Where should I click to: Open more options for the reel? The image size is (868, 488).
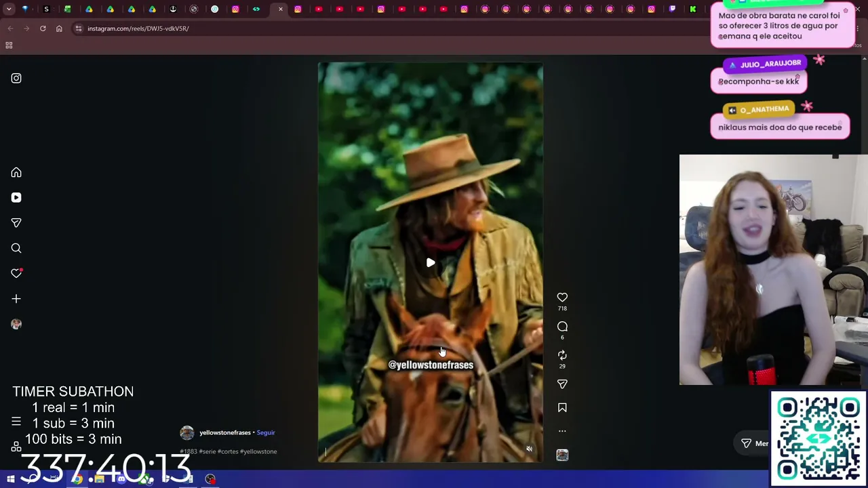[562, 430]
